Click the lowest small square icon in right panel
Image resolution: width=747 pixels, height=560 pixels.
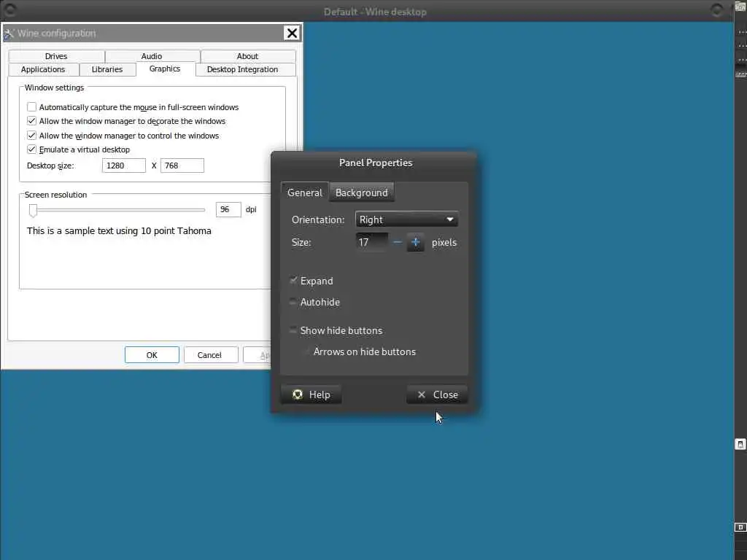[740, 527]
